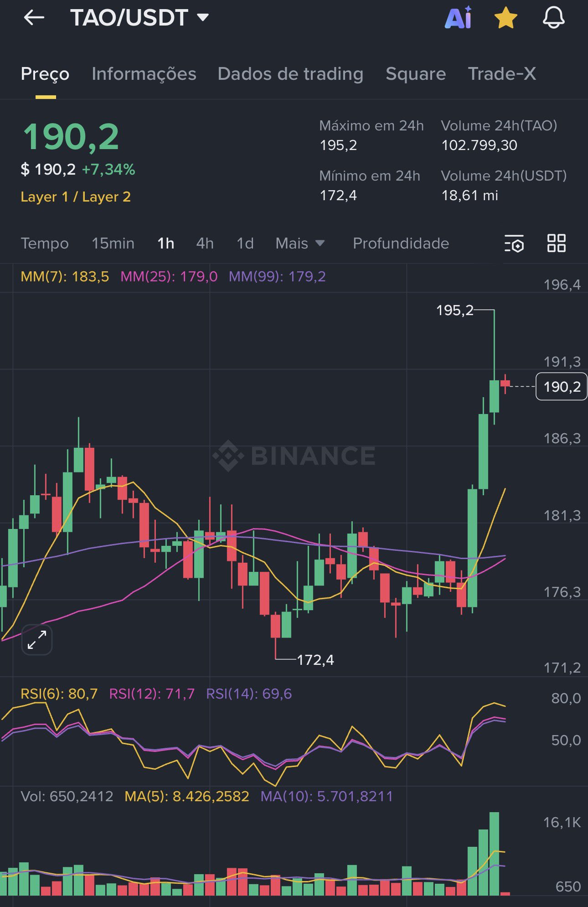This screenshot has height=907, width=588.
Task: Open the TAO/USDT pair selector dropdown
Action: coord(139,18)
